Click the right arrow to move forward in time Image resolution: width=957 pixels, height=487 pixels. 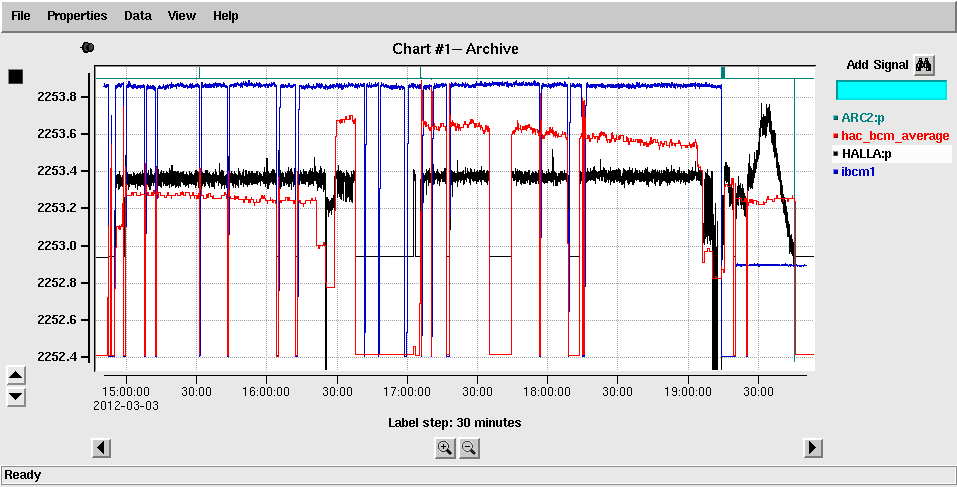point(812,448)
